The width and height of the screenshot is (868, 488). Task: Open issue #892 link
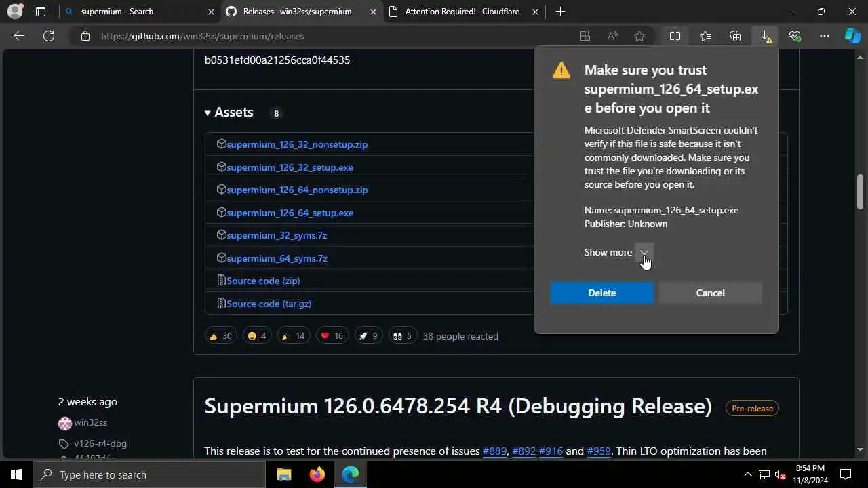click(524, 451)
